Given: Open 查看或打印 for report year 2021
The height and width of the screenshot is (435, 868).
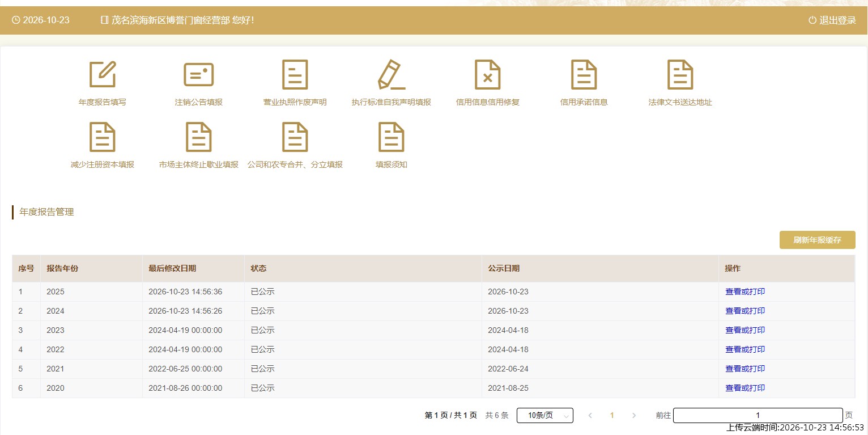Looking at the screenshot, I should 745,369.
